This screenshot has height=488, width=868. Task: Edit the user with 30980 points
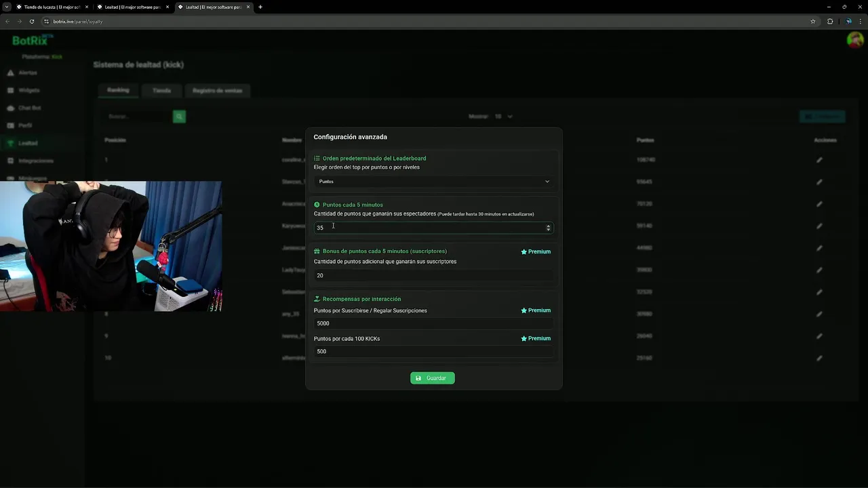819,314
